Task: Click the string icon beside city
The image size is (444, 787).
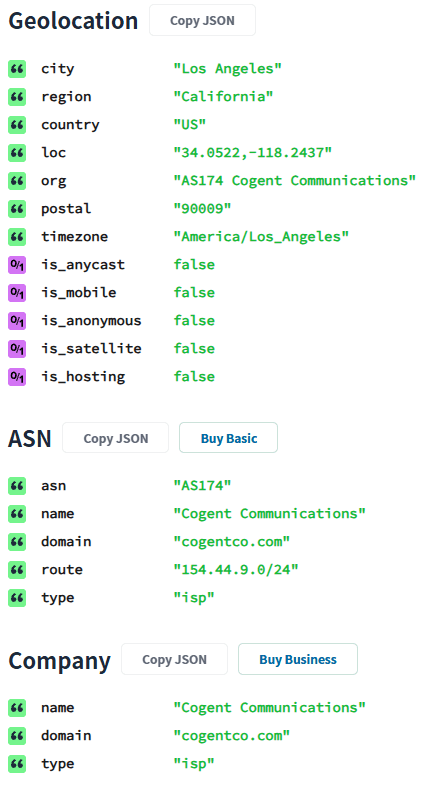Action: 17,69
